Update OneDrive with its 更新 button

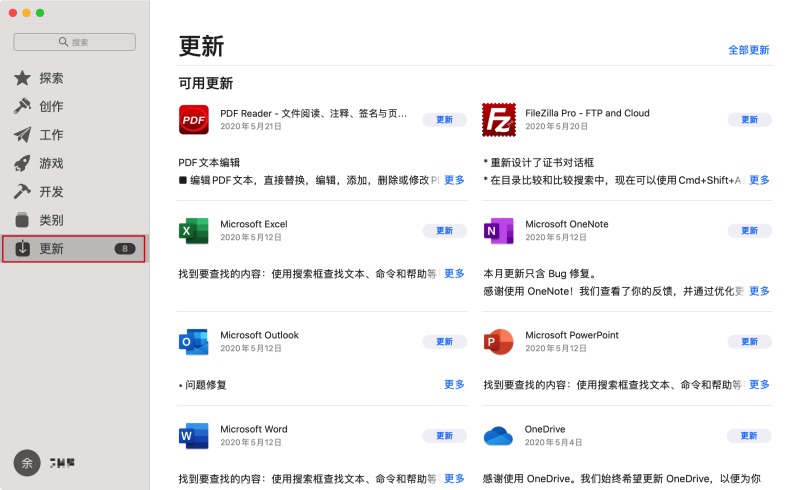point(749,435)
